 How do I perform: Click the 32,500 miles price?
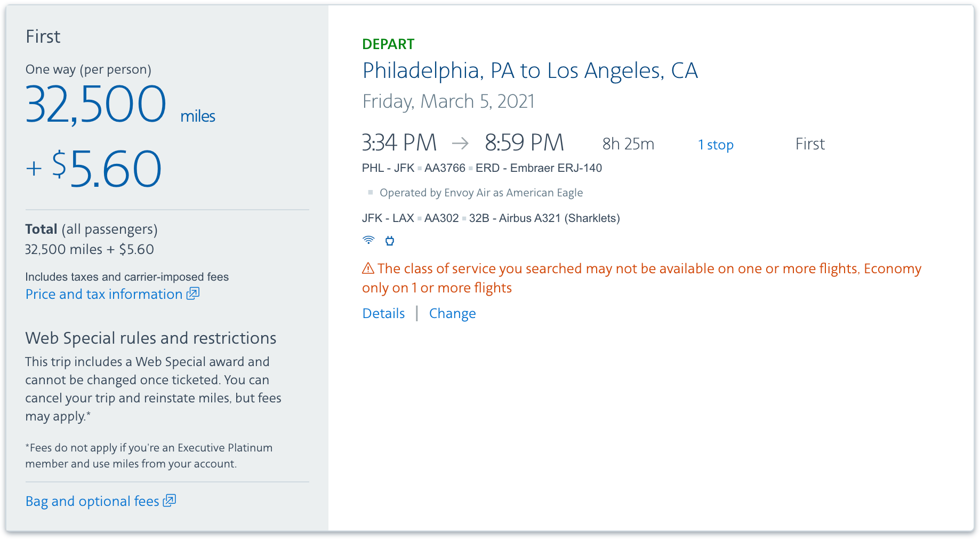pyautogui.click(x=96, y=105)
